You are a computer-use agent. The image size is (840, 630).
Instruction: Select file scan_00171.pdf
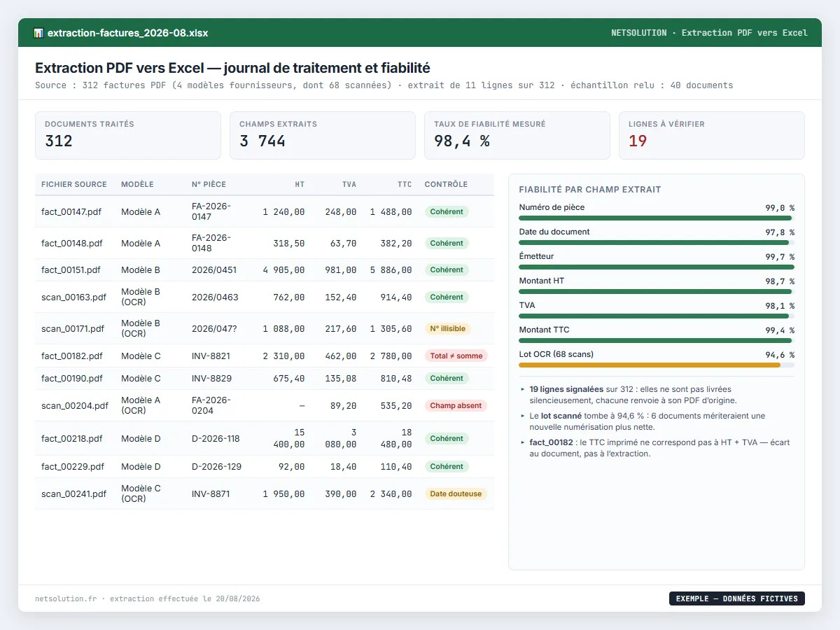[x=73, y=328]
